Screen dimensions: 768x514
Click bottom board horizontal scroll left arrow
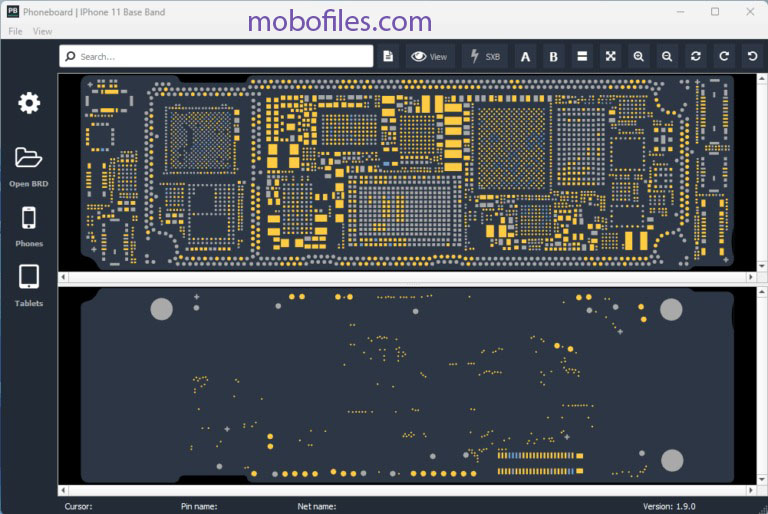click(x=63, y=490)
